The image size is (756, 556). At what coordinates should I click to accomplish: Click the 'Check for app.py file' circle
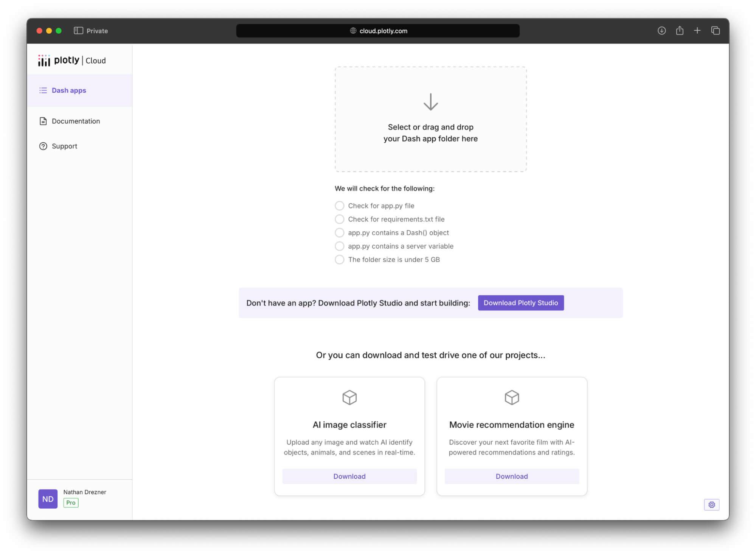point(339,206)
